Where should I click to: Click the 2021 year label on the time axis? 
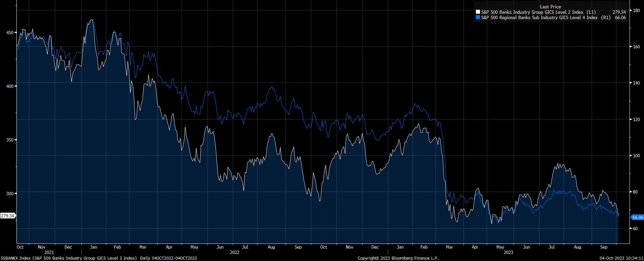pyautogui.click(x=49, y=252)
